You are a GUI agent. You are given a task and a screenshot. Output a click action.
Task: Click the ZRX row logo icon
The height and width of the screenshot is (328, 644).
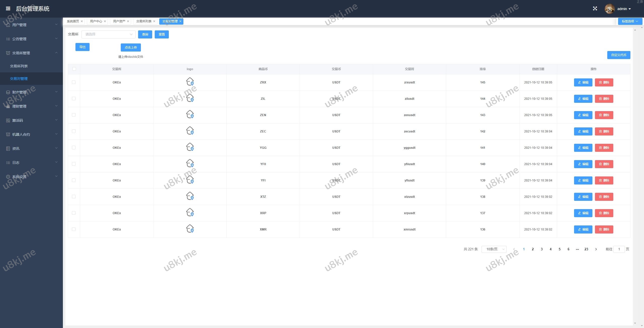coord(190,82)
